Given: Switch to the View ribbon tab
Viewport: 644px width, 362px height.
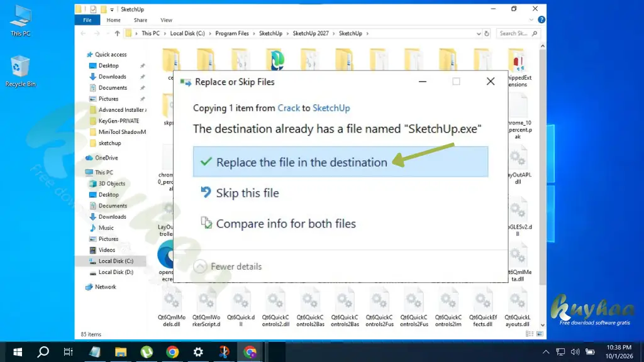Looking at the screenshot, I should (166, 20).
